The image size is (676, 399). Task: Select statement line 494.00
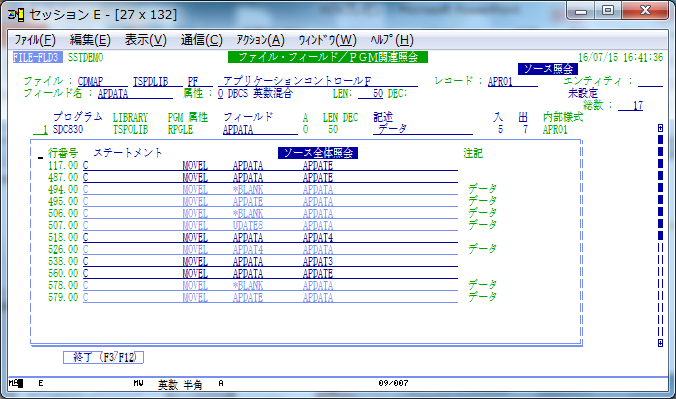(x=270, y=190)
